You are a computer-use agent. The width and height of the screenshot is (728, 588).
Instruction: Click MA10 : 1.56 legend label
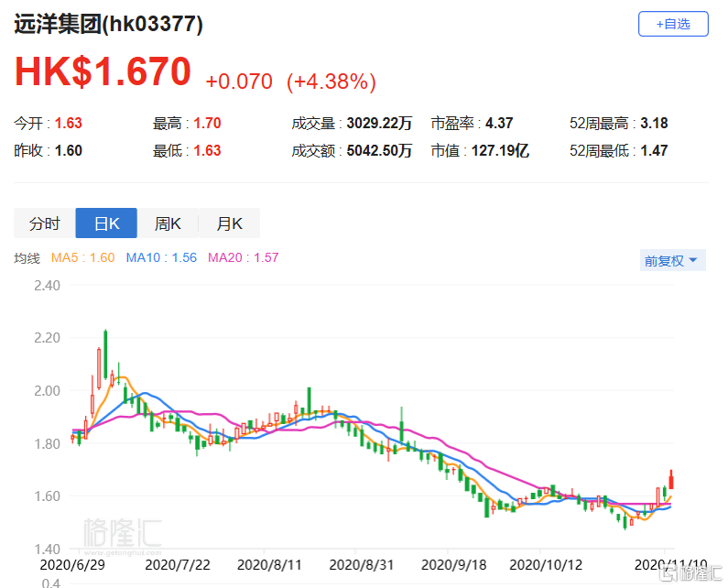coord(161,257)
